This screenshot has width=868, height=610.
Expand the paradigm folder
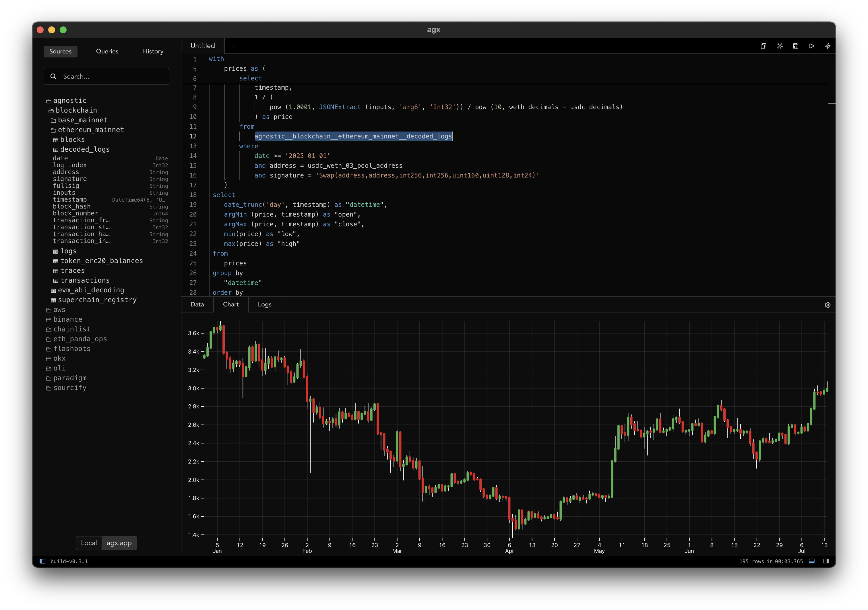pos(66,378)
